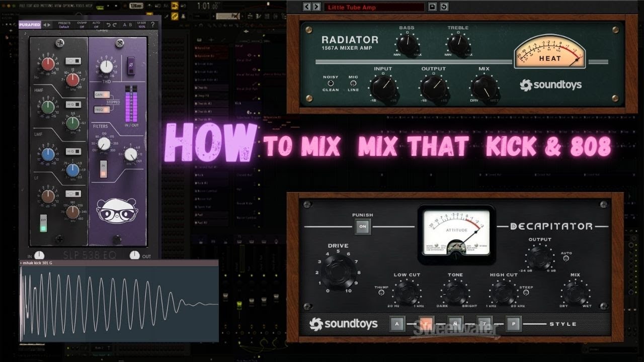The height and width of the screenshot is (362, 644).
Task: Click undo arrow in SLP 538 EQ header
Action: pyautogui.click(x=109, y=25)
